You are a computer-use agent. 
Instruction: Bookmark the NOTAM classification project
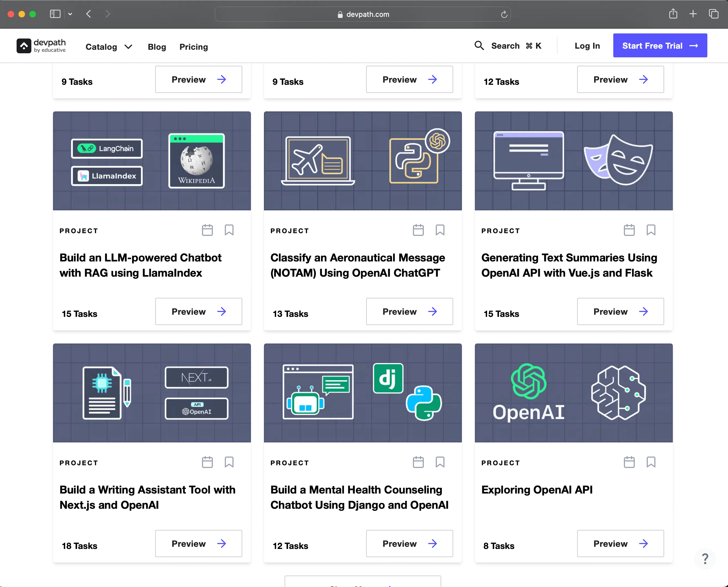[x=440, y=230]
